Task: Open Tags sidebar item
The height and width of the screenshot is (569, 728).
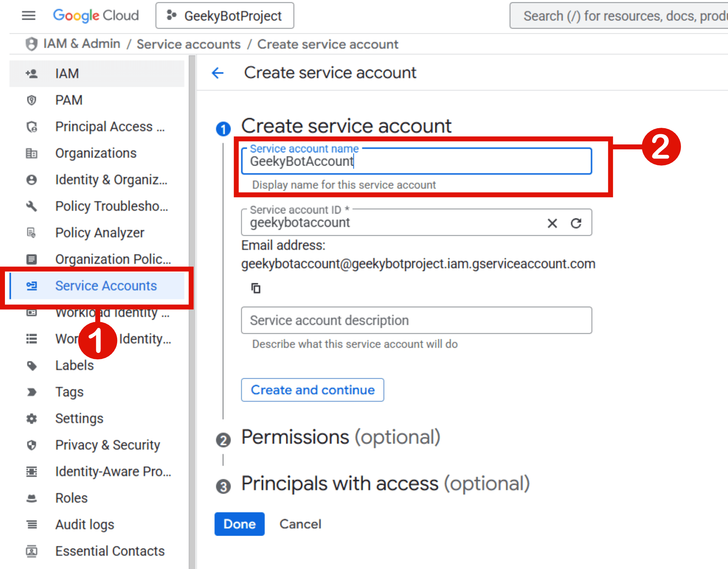Action: pyautogui.click(x=97, y=392)
